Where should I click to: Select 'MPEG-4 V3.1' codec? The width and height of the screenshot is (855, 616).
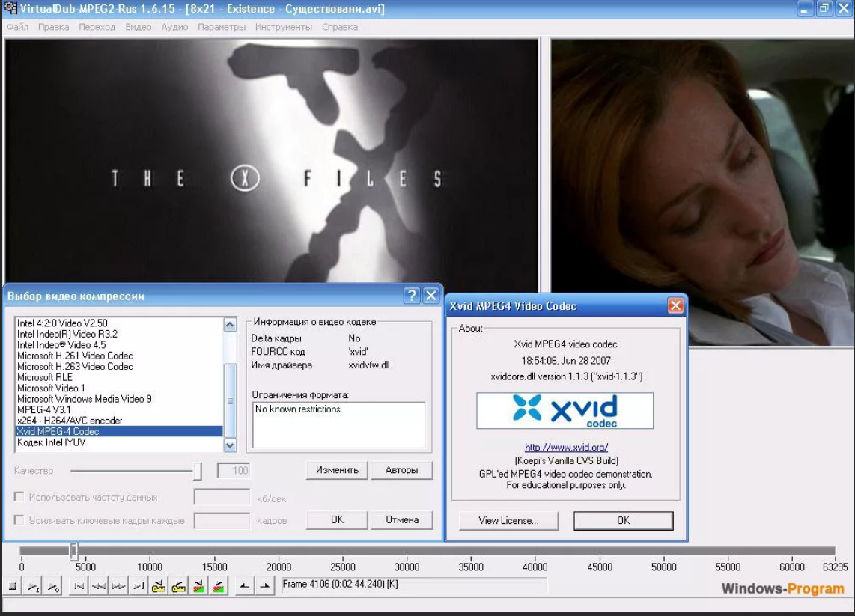(x=119, y=410)
